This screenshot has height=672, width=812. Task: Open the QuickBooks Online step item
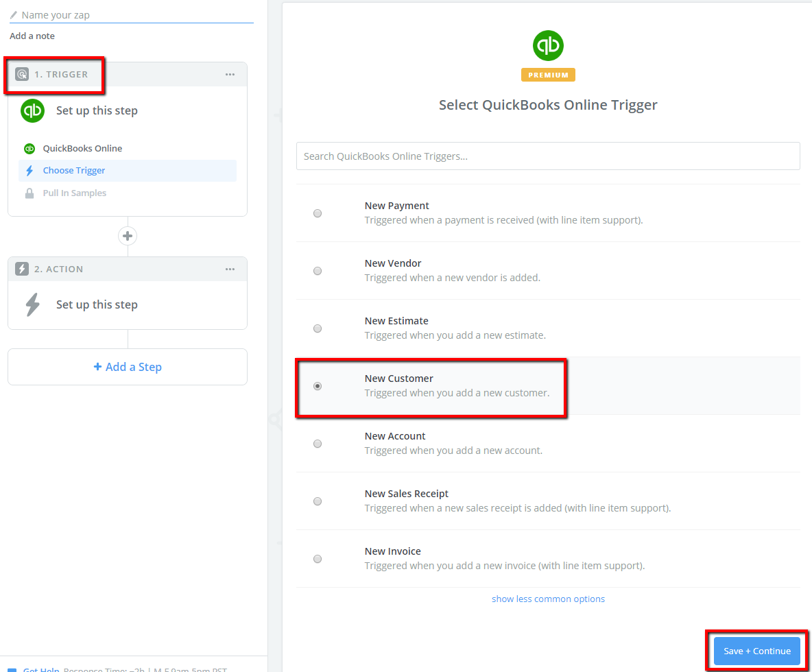click(128, 149)
